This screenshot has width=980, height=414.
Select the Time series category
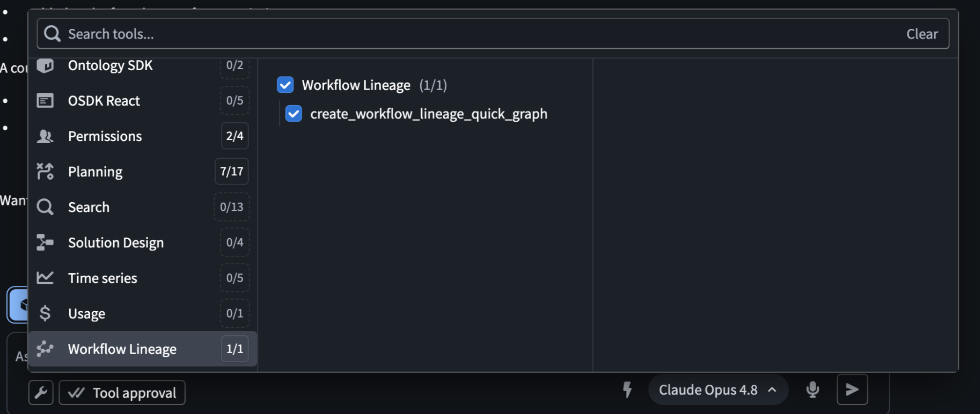coord(142,278)
